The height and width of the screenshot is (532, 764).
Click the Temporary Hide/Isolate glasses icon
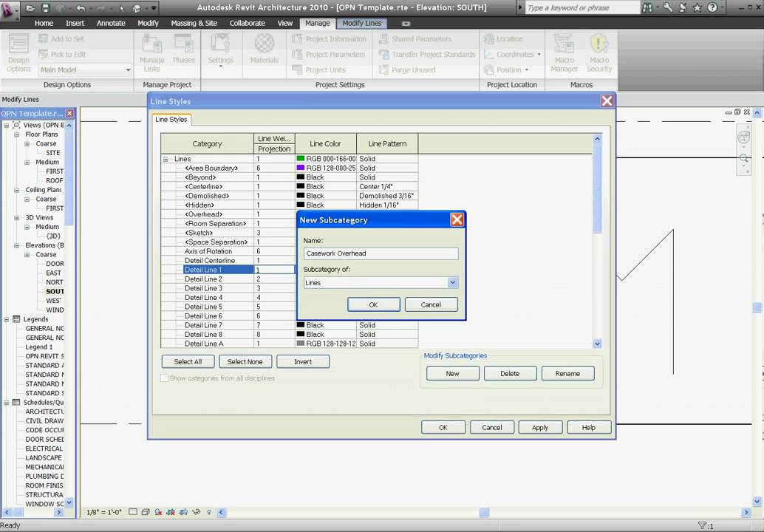(197, 512)
